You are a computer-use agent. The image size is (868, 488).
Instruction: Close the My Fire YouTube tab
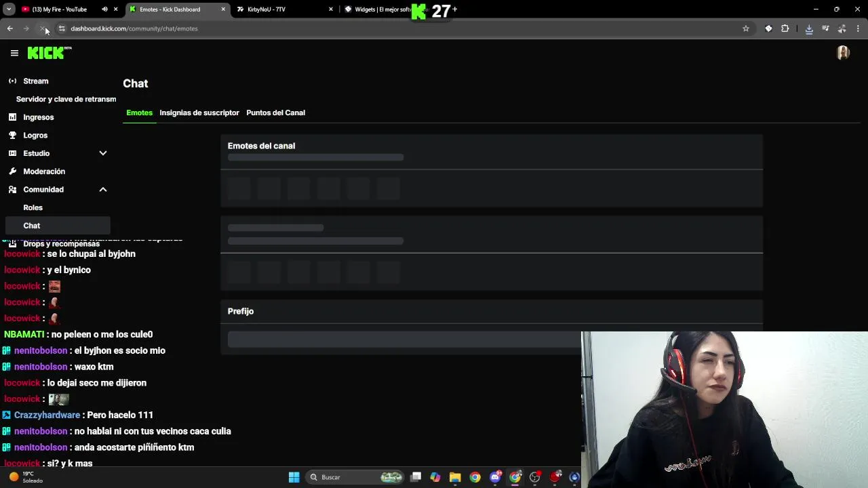click(x=116, y=9)
